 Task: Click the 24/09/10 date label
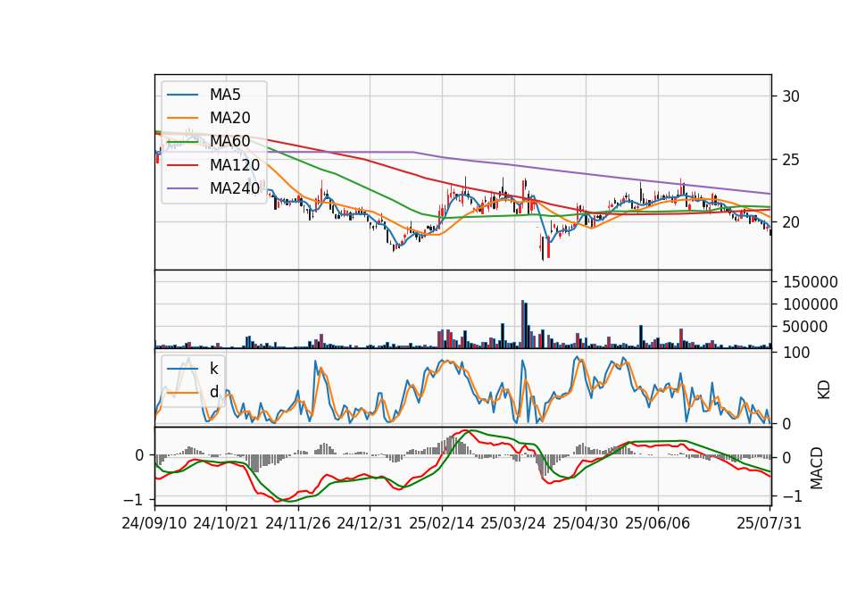pyautogui.click(x=154, y=523)
